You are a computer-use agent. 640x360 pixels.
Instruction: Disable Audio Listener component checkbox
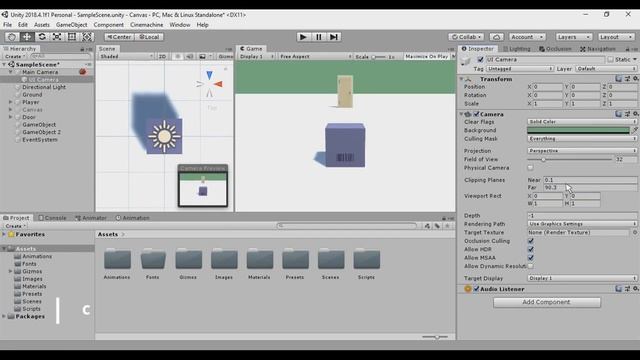point(476,289)
